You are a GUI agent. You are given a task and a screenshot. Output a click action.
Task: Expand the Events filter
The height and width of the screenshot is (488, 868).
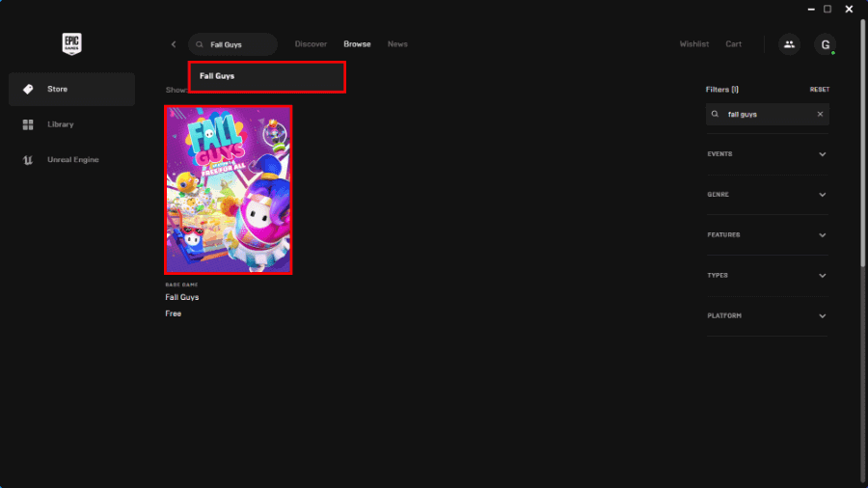pyautogui.click(x=768, y=154)
